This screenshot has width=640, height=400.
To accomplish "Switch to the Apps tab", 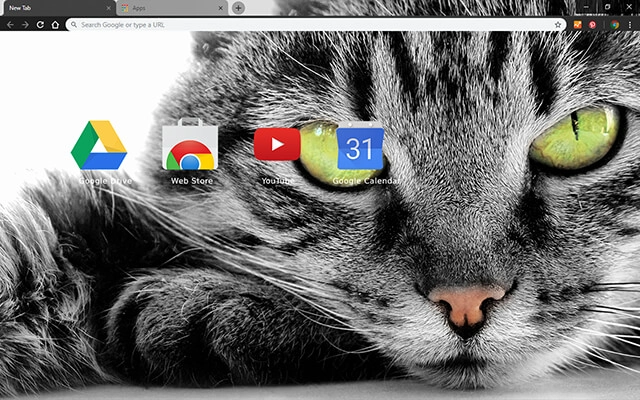I will (x=172, y=8).
